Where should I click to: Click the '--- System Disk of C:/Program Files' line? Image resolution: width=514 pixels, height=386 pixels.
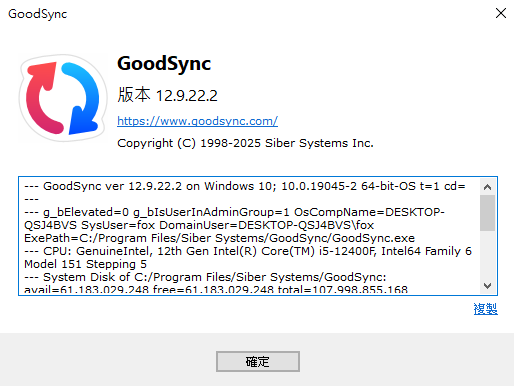[x=205, y=277]
